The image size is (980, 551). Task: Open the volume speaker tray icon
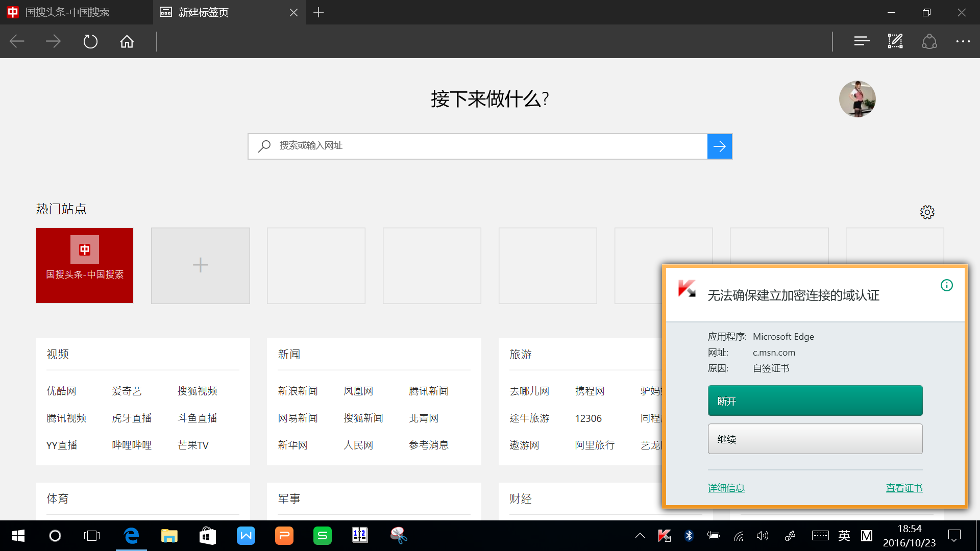(x=763, y=536)
